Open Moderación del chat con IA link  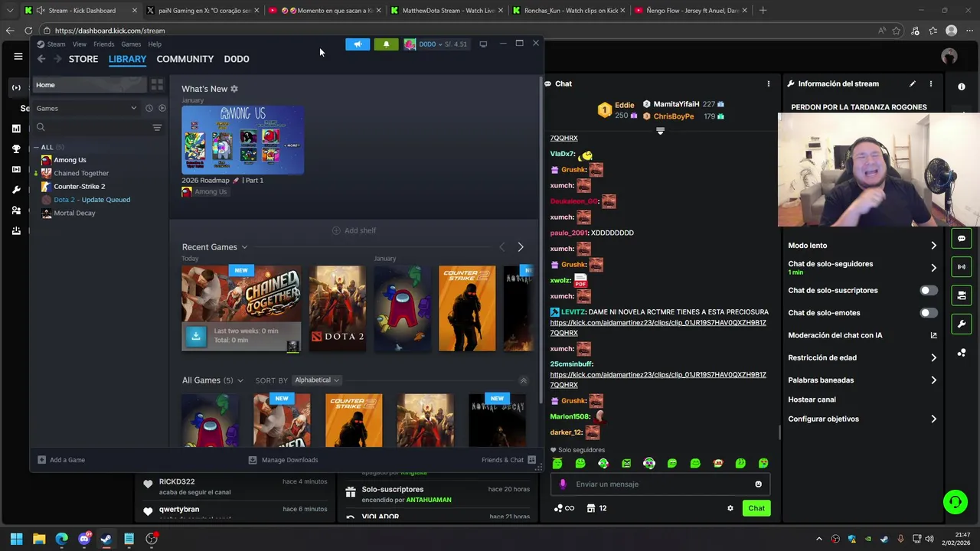click(x=862, y=335)
